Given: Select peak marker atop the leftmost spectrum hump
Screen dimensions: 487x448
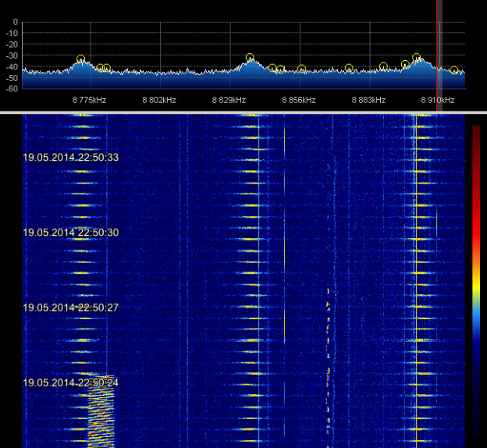Looking at the screenshot, I should point(80,59).
